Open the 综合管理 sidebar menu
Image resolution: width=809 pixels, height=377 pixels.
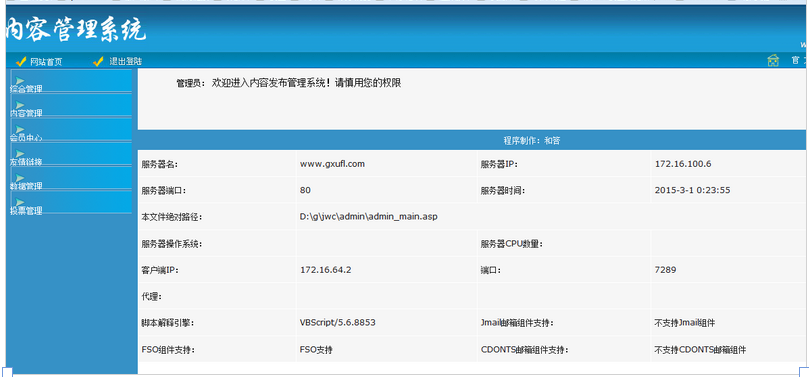[x=26, y=89]
